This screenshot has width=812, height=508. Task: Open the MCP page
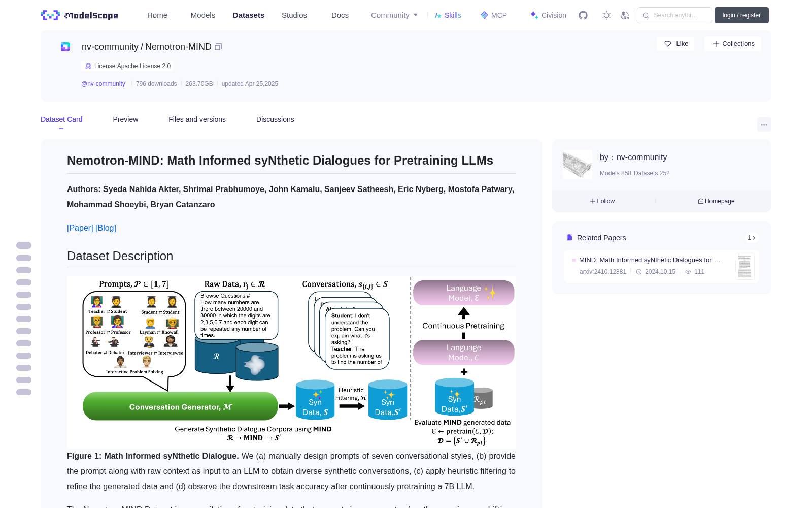[x=494, y=15]
